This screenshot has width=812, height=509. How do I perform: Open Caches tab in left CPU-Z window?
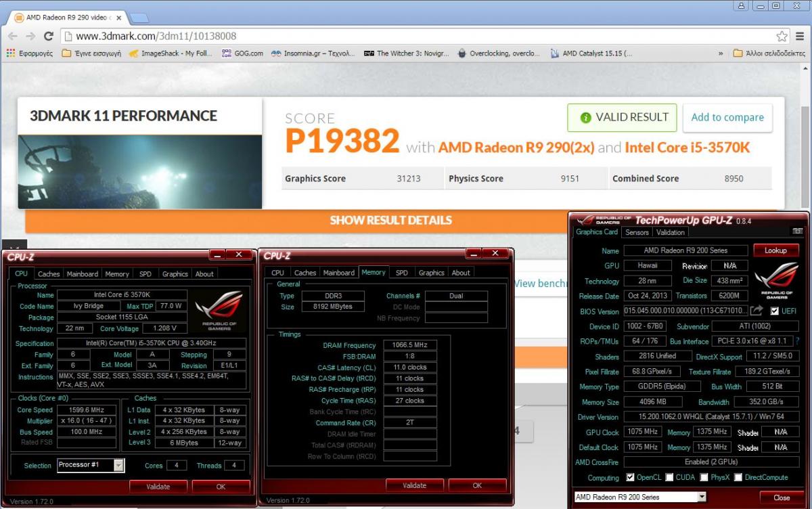(x=49, y=274)
